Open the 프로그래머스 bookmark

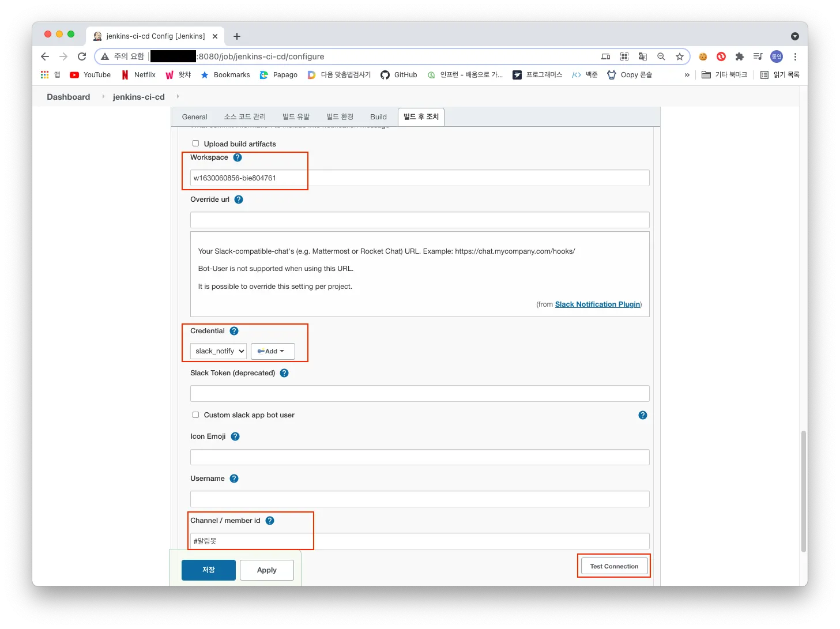coord(537,75)
